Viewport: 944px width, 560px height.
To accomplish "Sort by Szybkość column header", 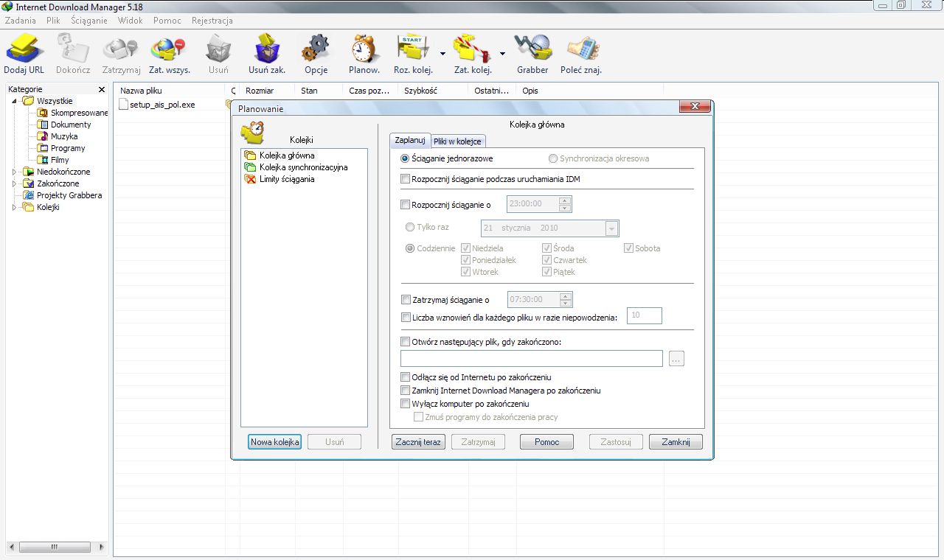I will pos(433,91).
